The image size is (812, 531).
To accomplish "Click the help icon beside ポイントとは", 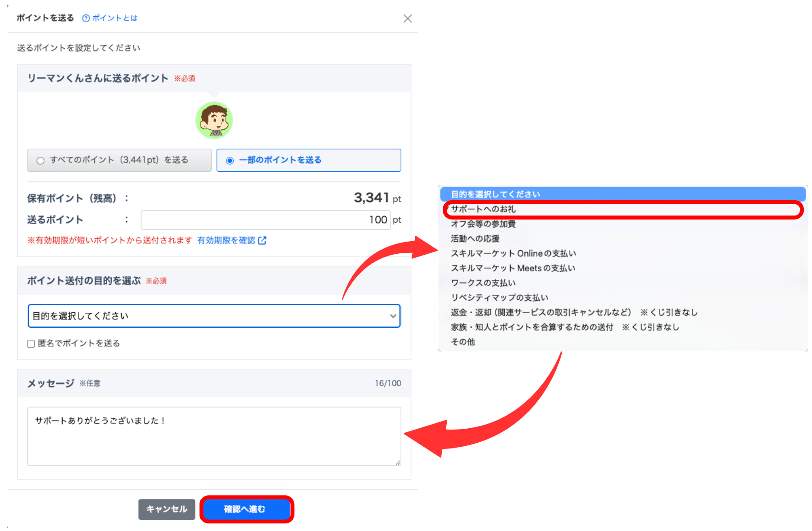I will pos(85,18).
